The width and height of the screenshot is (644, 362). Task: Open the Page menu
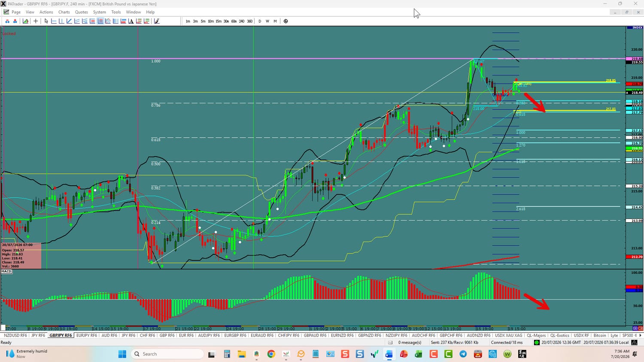coord(16,12)
